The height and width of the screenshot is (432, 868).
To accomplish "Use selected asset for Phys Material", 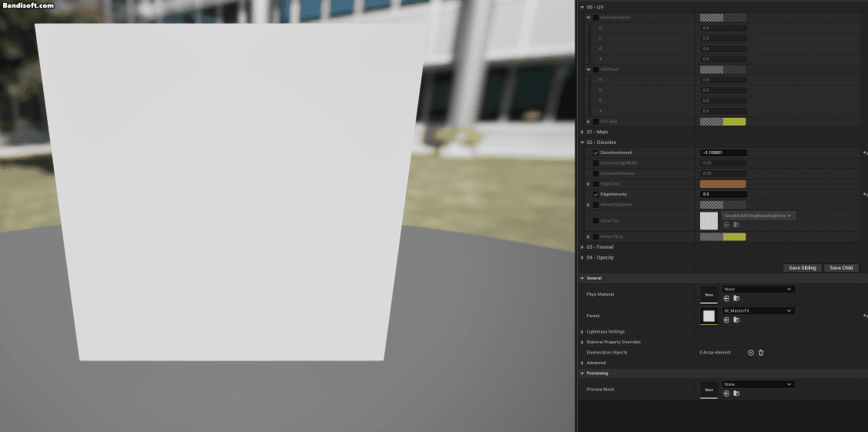I will 727,298.
